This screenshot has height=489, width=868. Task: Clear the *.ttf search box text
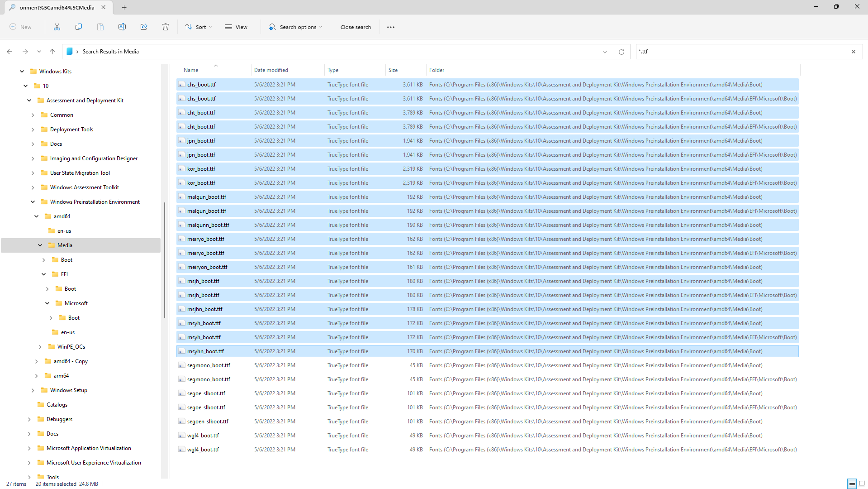(854, 52)
